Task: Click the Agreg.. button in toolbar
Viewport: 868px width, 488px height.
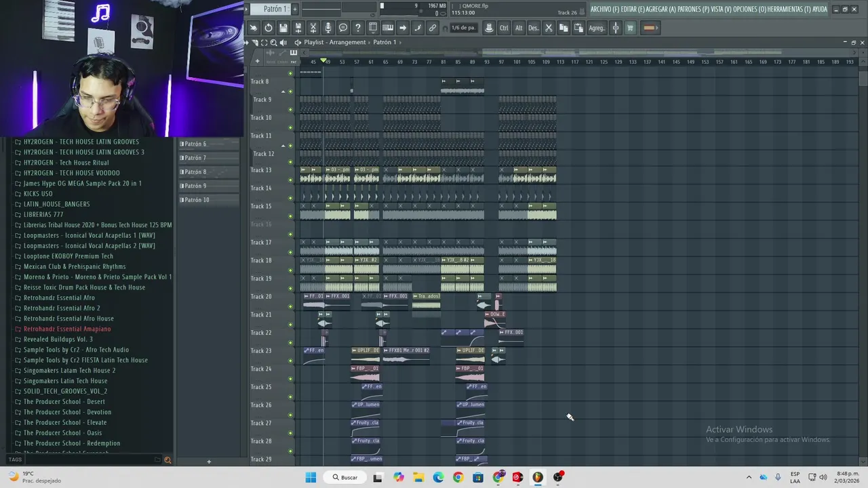Action: 597,28
